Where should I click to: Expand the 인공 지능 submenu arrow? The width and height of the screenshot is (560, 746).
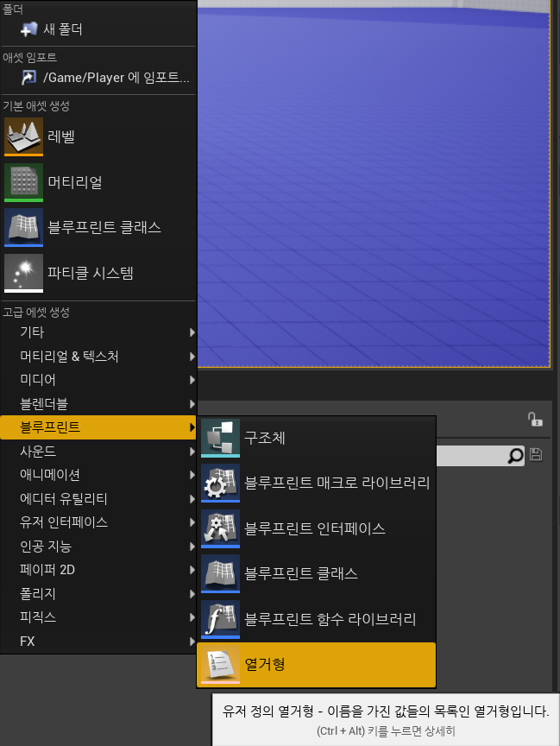click(192, 547)
